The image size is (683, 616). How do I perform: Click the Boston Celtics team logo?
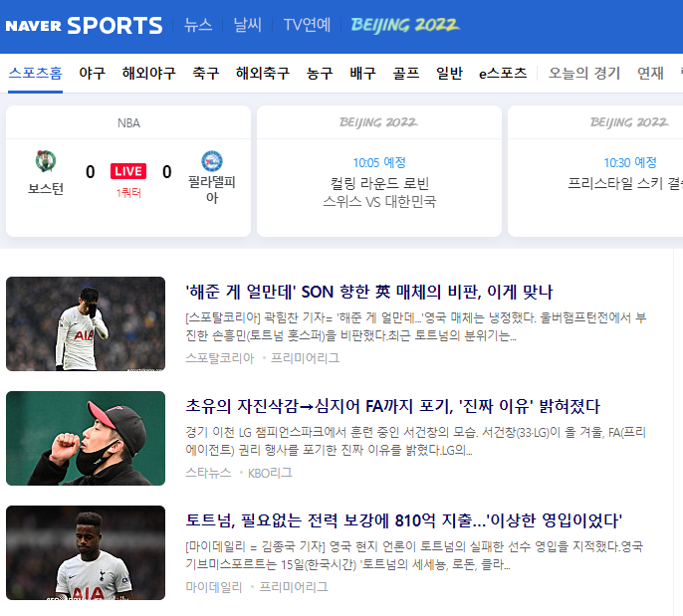46,161
